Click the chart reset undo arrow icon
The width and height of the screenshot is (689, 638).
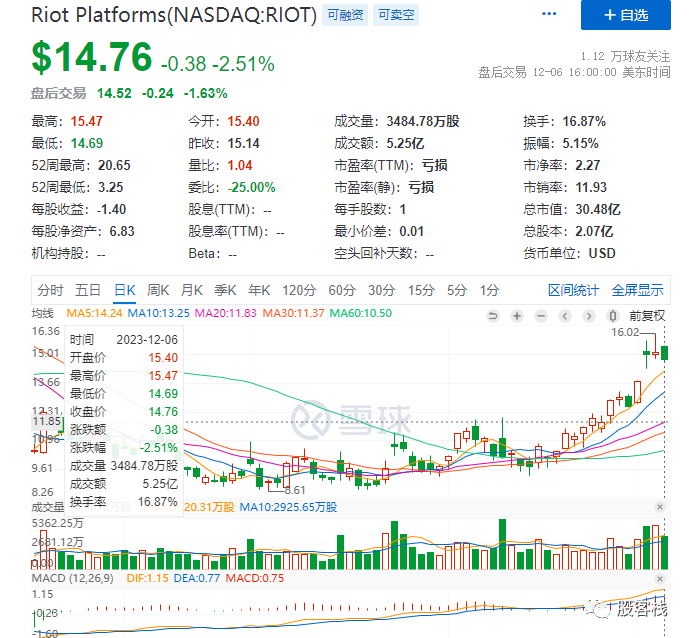[x=493, y=315]
